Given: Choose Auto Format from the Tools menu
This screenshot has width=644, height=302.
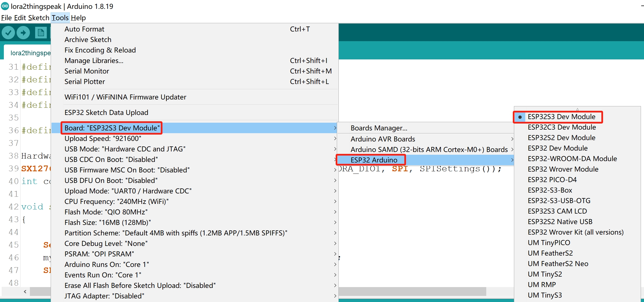Looking at the screenshot, I should pyautogui.click(x=195, y=29).
